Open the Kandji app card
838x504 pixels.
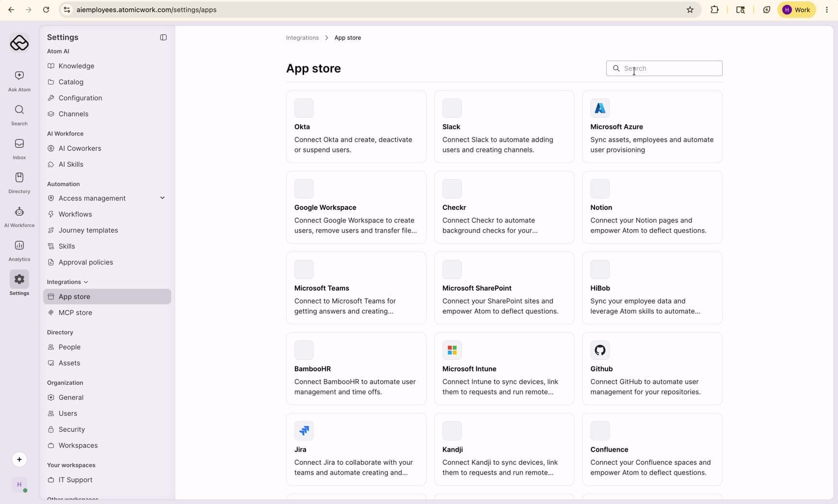coord(504,449)
